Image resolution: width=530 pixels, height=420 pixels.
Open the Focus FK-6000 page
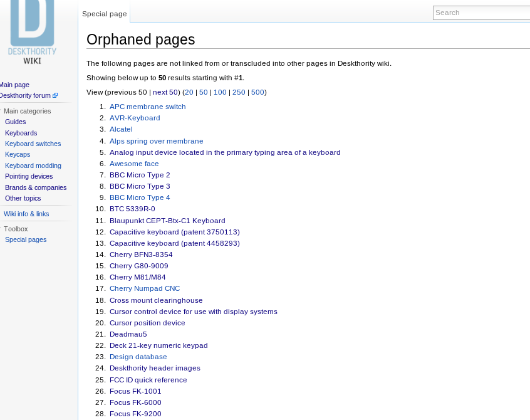pyautogui.click(x=135, y=402)
